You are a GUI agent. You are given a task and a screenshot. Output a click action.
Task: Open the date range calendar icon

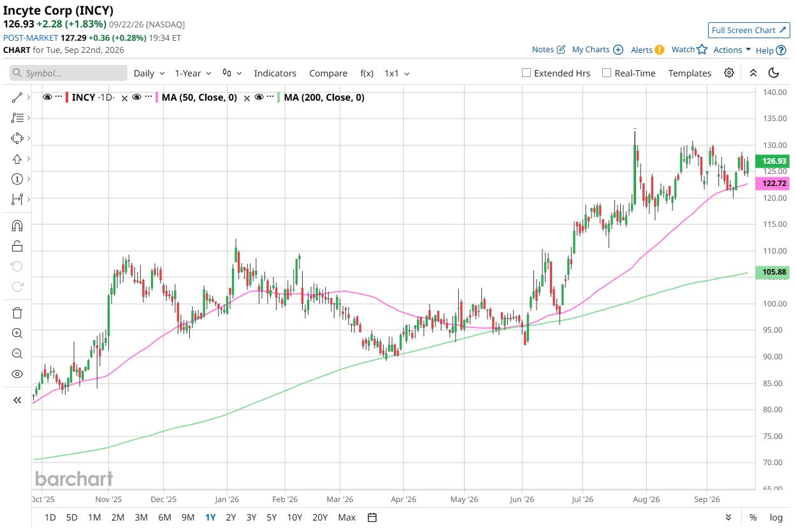click(x=373, y=517)
